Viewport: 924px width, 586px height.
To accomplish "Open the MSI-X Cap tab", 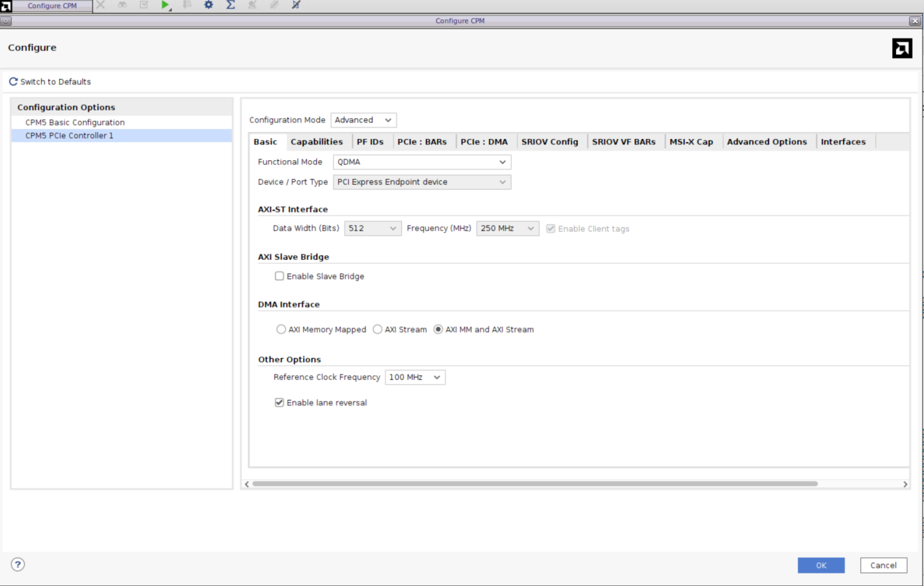I will 692,141.
